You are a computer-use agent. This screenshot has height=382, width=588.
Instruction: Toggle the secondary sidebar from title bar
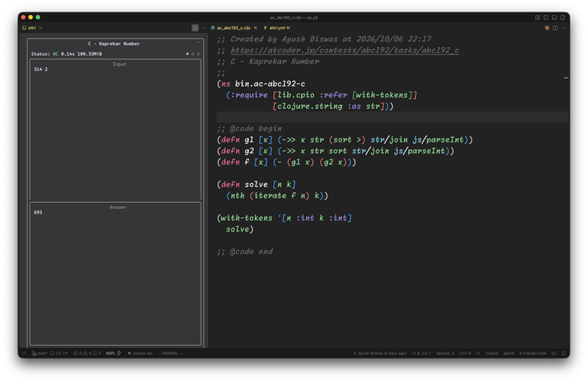(x=563, y=18)
